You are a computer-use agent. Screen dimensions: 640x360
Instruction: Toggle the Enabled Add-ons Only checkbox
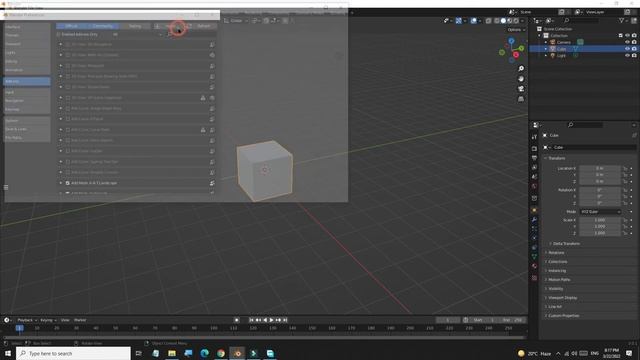[x=59, y=35]
